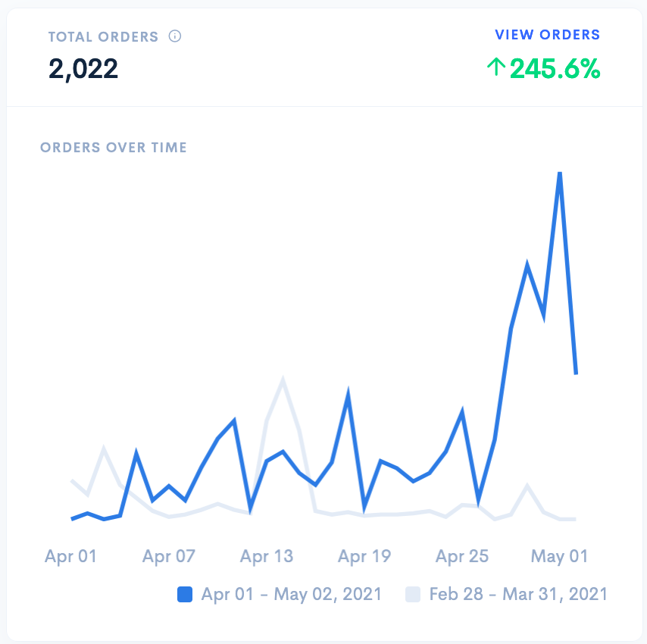Click the 2,022 total orders figure
Viewport: 647px width, 644px height.
click(x=83, y=69)
